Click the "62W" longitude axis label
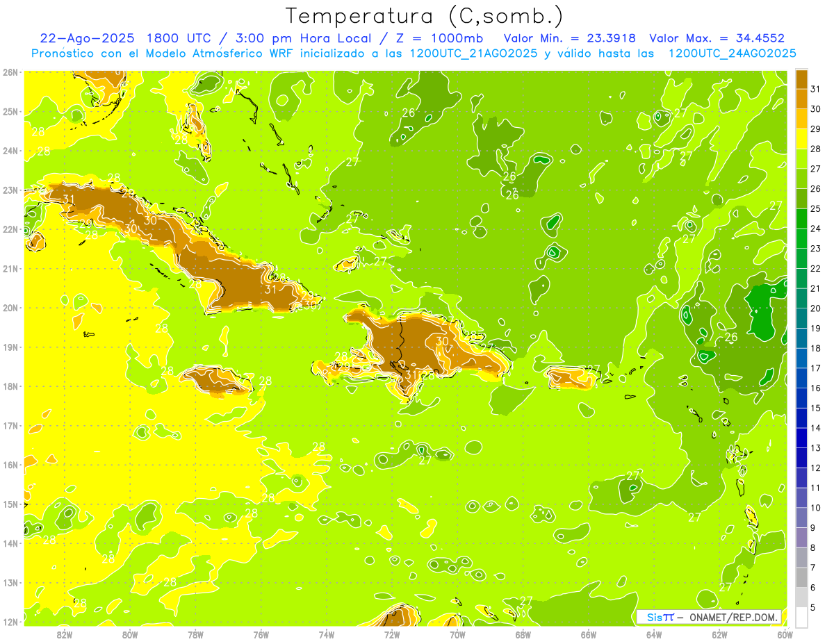 (719, 634)
